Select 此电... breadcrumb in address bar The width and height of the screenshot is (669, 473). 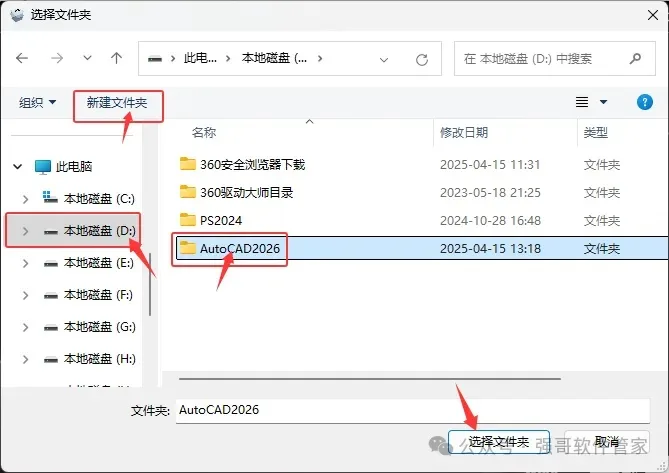pyautogui.click(x=200, y=58)
